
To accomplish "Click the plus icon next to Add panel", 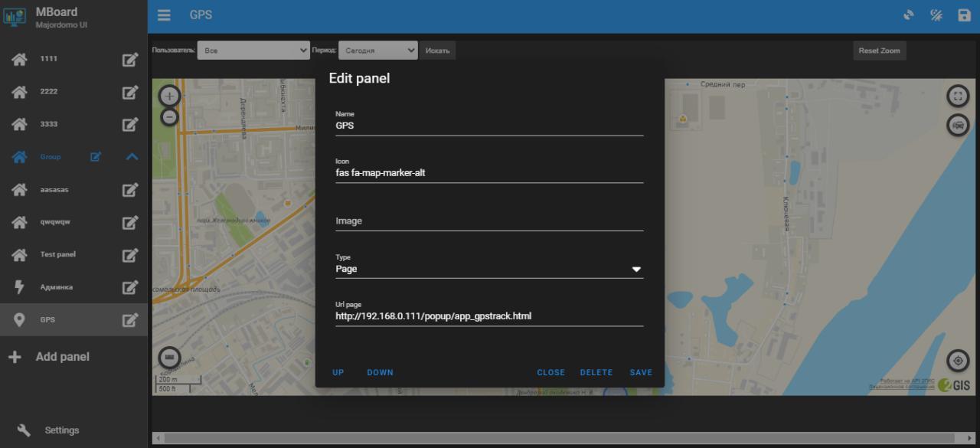I will click(x=15, y=357).
